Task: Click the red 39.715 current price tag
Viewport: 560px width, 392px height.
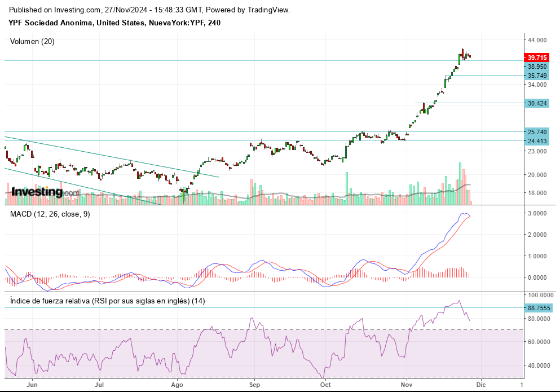Action: pos(536,58)
